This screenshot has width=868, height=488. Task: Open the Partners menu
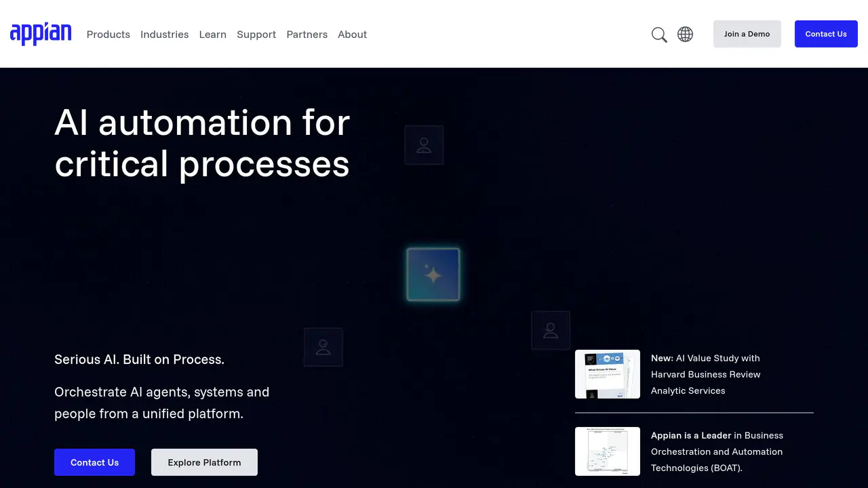click(x=307, y=35)
